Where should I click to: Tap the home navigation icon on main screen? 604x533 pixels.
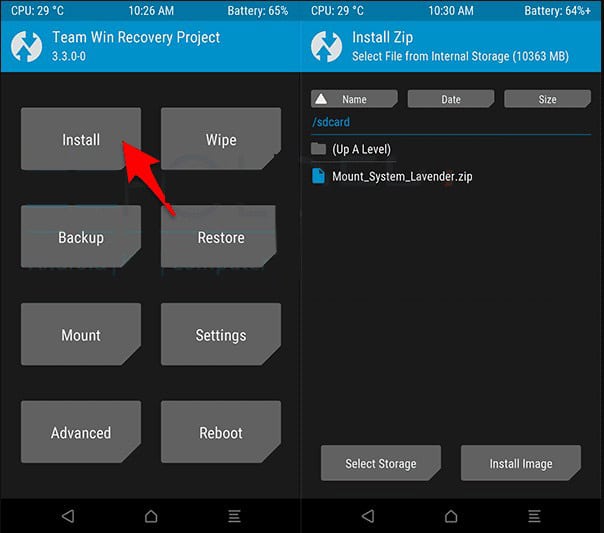[151, 516]
